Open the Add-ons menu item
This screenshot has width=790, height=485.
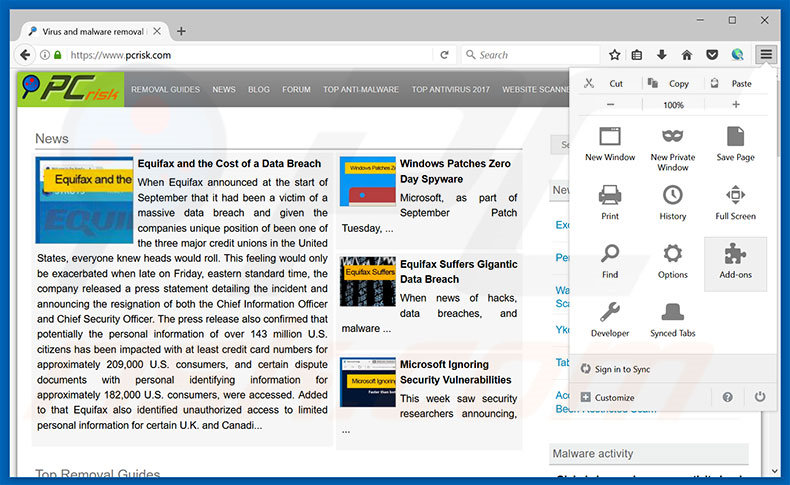pyautogui.click(x=735, y=264)
